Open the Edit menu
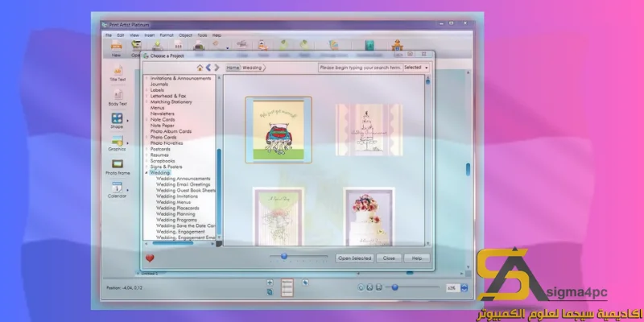Image resolution: width=644 pixels, height=322 pixels. pos(120,35)
